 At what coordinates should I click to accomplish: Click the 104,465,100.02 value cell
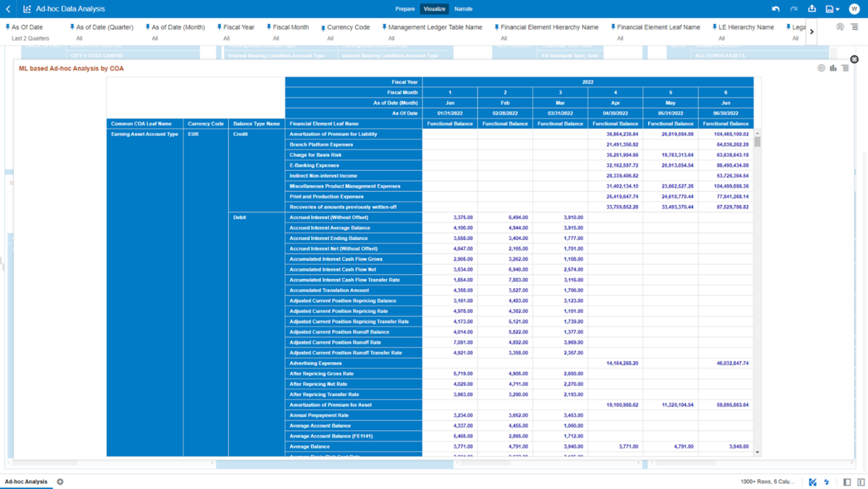tap(726, 134)
